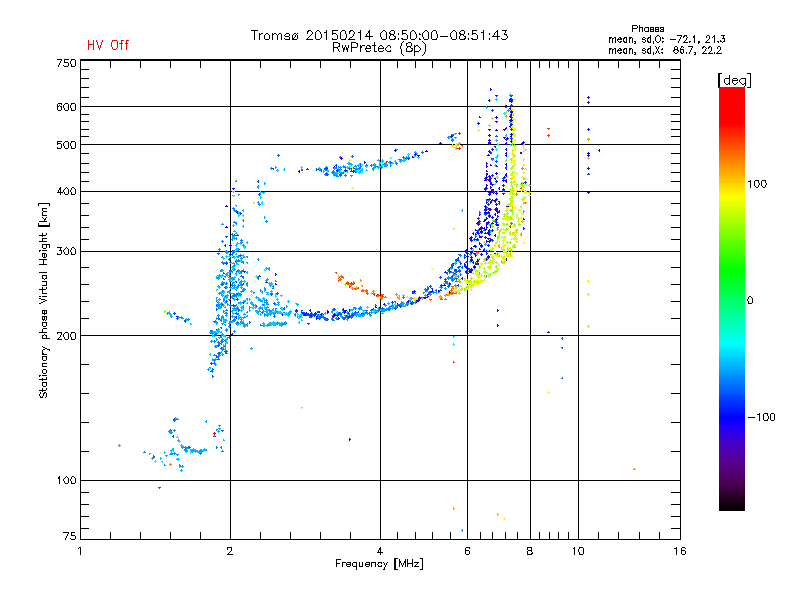Select the 'mean, sd,X: 86.7, 22.2' line
800x600 pixels.
point(665,50)
